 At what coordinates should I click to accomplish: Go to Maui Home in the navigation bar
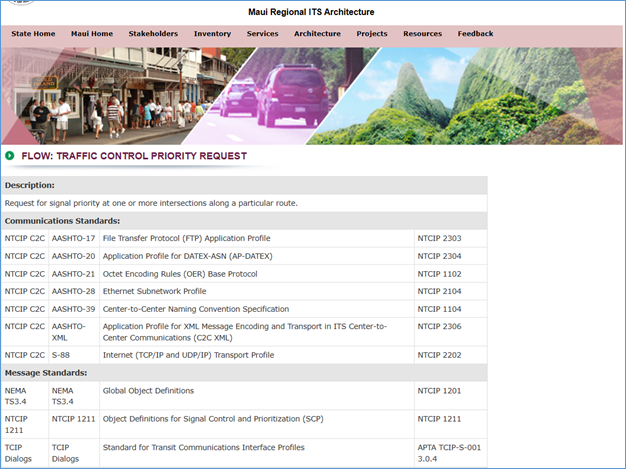92,34
